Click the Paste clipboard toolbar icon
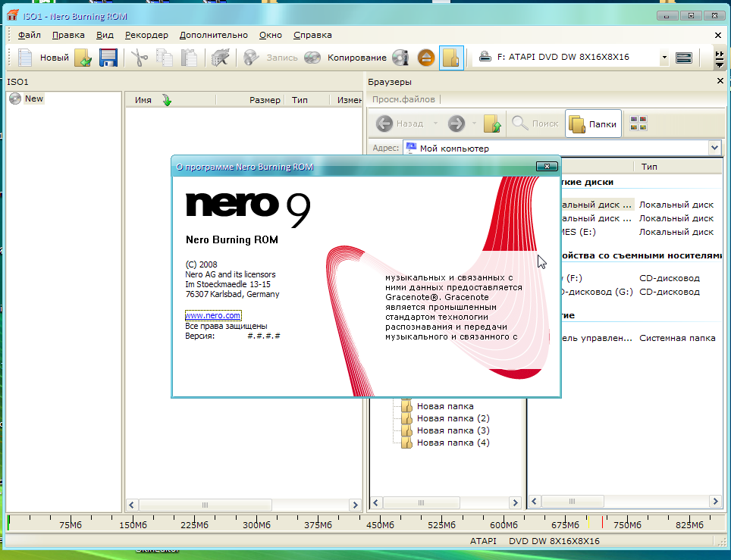The height and width of the screenshot is (560, 731). (x=189, y=58)
